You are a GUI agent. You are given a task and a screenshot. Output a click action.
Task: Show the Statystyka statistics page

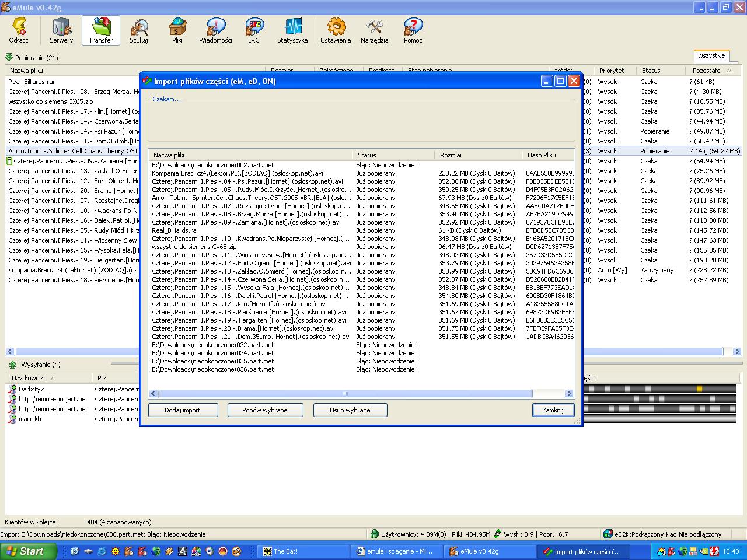coord(292,30)
